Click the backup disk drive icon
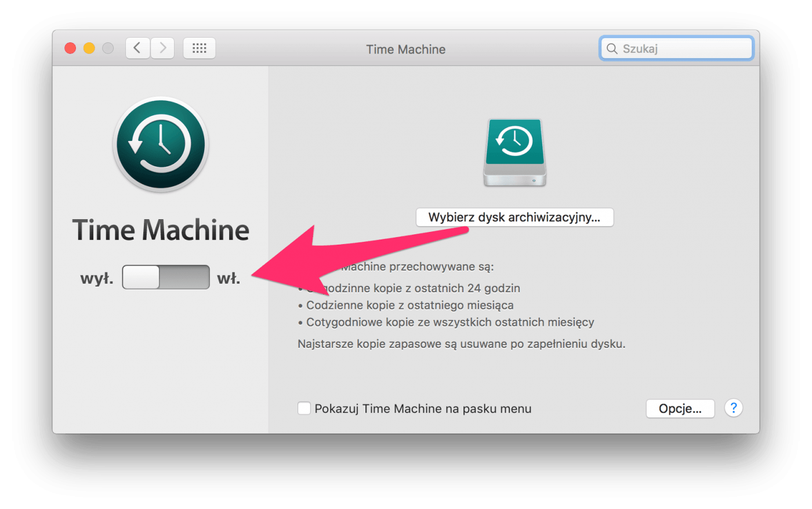Viewport: 812px width, 509px height. (514, 152)
